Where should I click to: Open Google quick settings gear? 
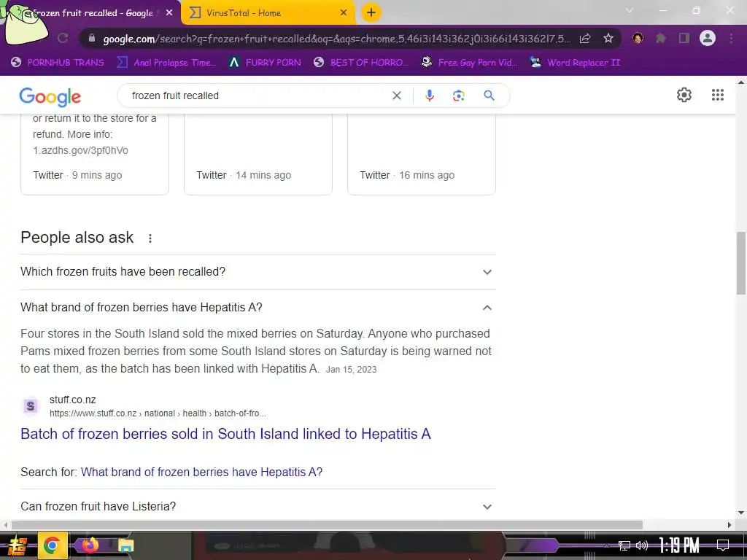(684, 95)
